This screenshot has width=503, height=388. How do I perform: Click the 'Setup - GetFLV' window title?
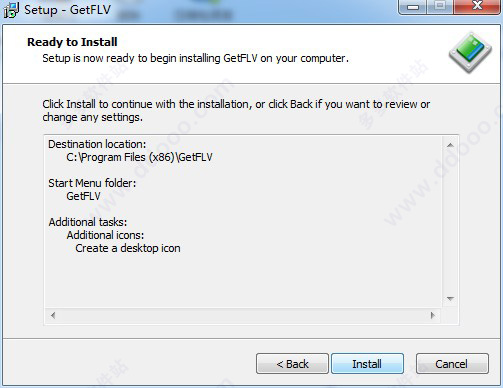[x=67, y=10]
